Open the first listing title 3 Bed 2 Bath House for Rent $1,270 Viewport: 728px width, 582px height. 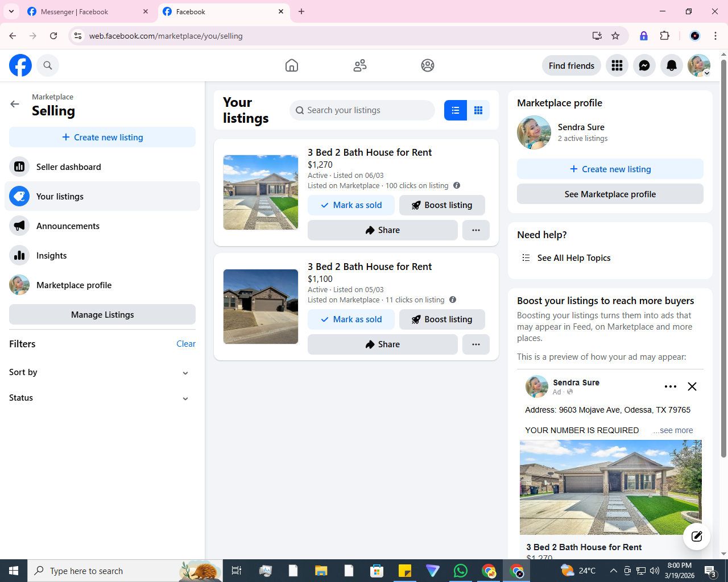(370, 152)
